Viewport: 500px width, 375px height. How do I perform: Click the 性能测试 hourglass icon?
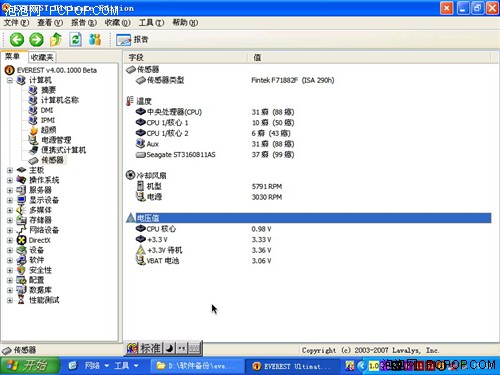[21, 300]
